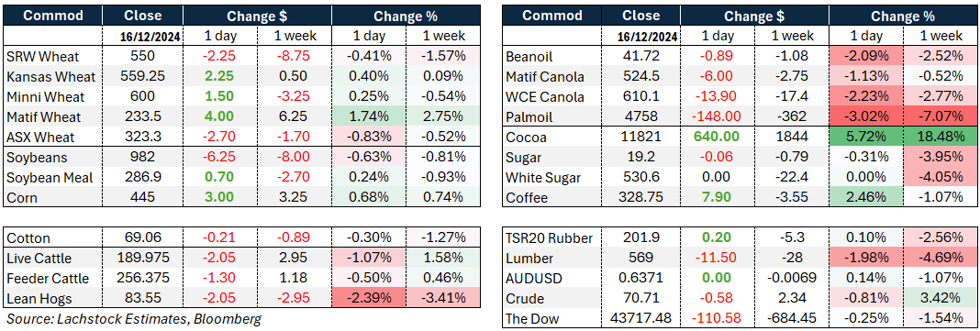980x331 pixels.
Task: Select the SRW Wheat row label
Action: click(x=44, y=57)
